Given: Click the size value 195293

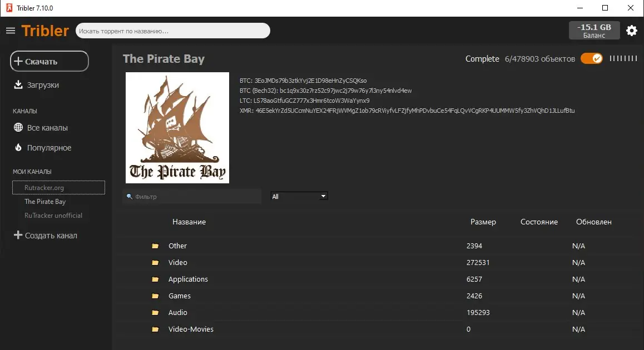Looking at the screenshot, I should point(478,313).
